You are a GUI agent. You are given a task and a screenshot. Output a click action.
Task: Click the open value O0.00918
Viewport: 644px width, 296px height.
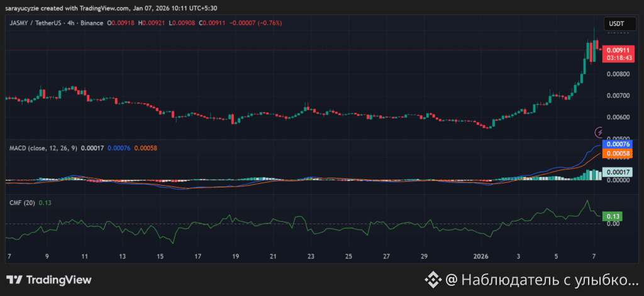121,23
